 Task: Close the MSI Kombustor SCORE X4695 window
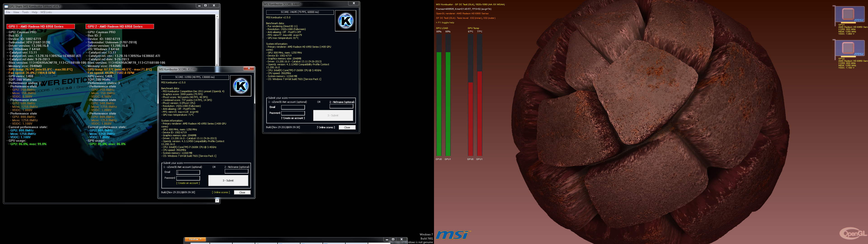click(354, 3)
